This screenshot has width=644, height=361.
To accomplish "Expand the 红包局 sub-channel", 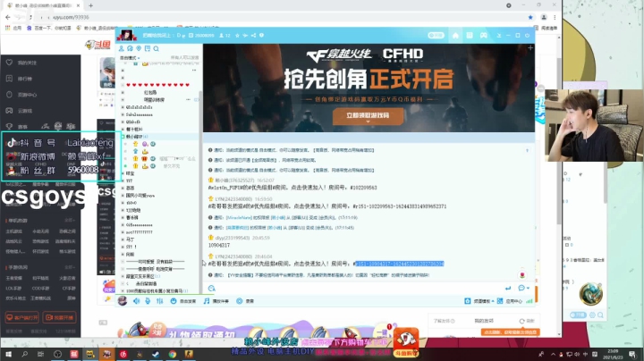I will [123, 92].
